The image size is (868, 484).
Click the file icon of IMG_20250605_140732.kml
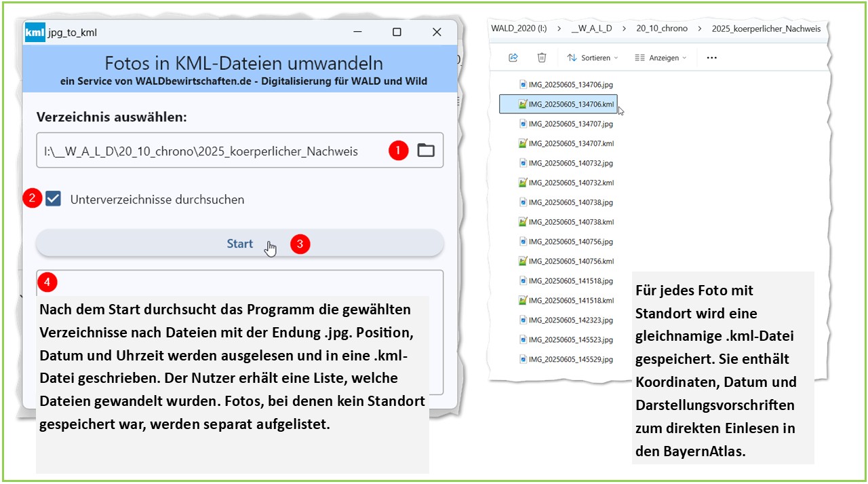[522, 183]
